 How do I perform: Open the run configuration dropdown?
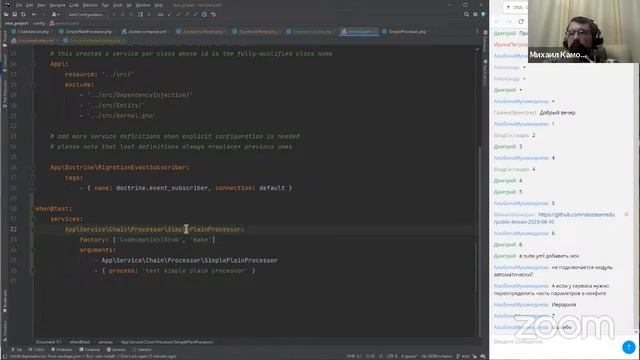(x=86, y=14)
